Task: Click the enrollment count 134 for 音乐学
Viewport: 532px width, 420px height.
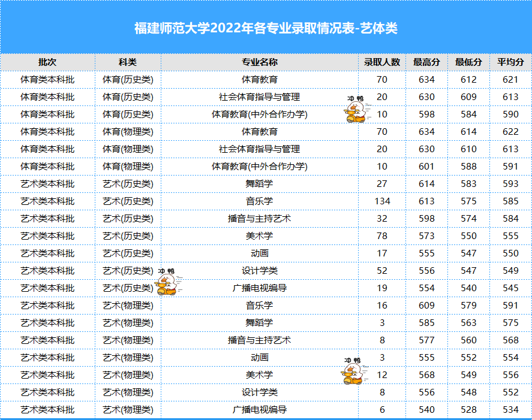Action: coord(382,201)
